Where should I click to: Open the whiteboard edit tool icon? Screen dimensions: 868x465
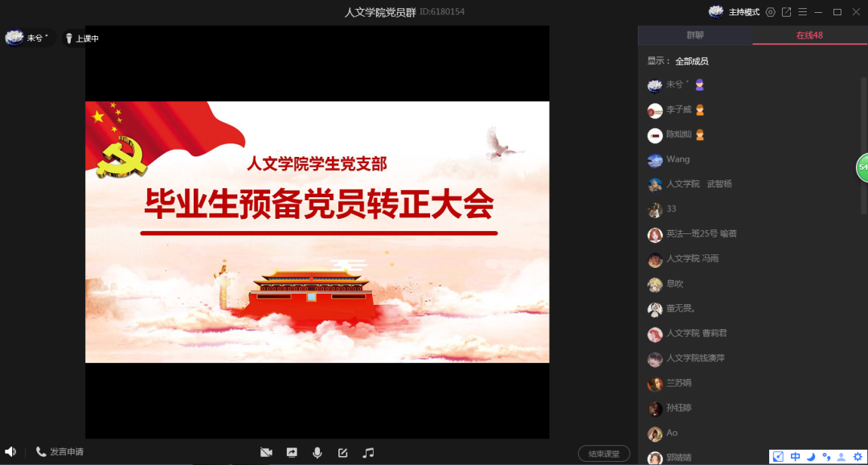pos(343,453)
